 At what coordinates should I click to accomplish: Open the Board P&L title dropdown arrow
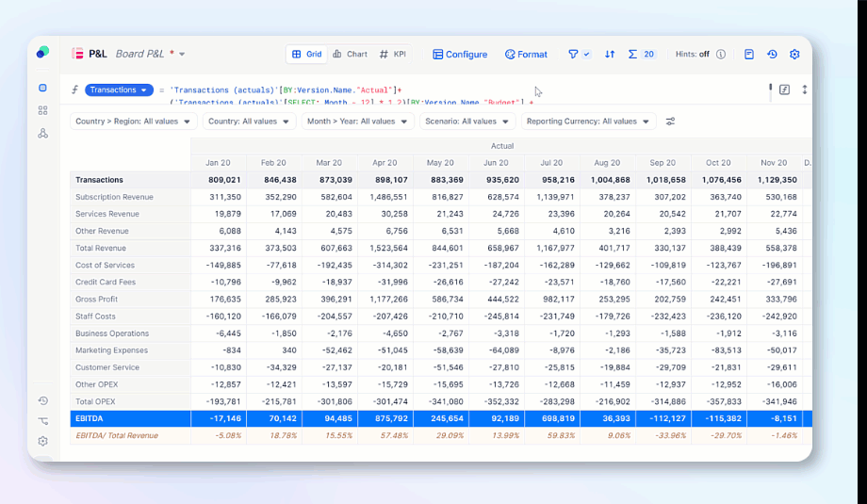(182, 54)
